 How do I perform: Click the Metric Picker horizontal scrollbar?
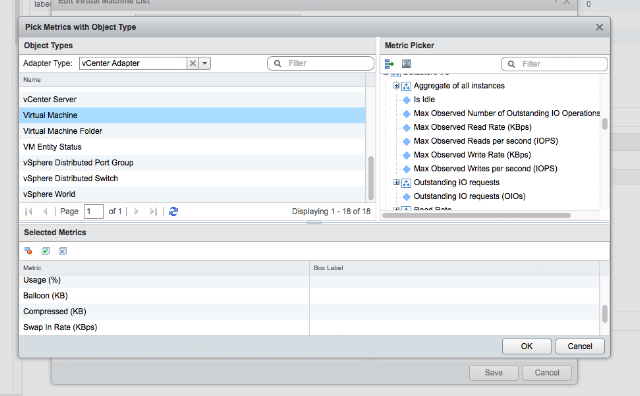tap(476, 216)
